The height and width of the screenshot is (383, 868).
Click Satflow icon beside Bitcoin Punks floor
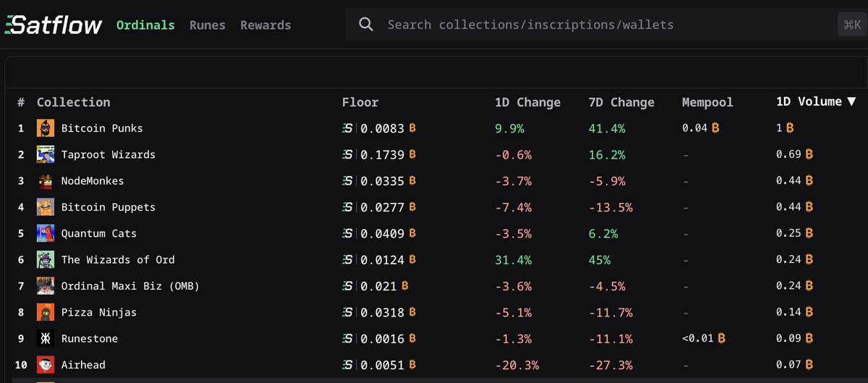[348, 128]
